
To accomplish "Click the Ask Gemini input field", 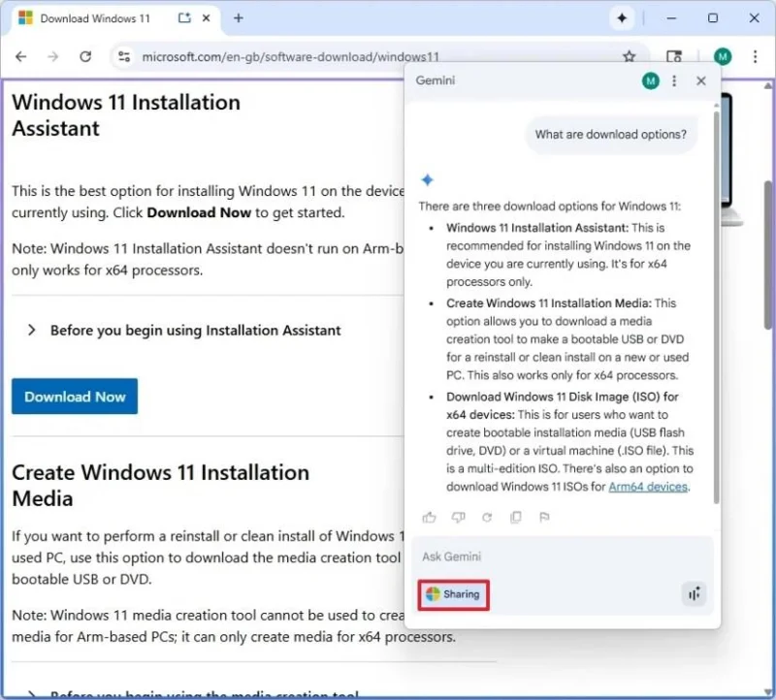I will click(x=563, y=557).
